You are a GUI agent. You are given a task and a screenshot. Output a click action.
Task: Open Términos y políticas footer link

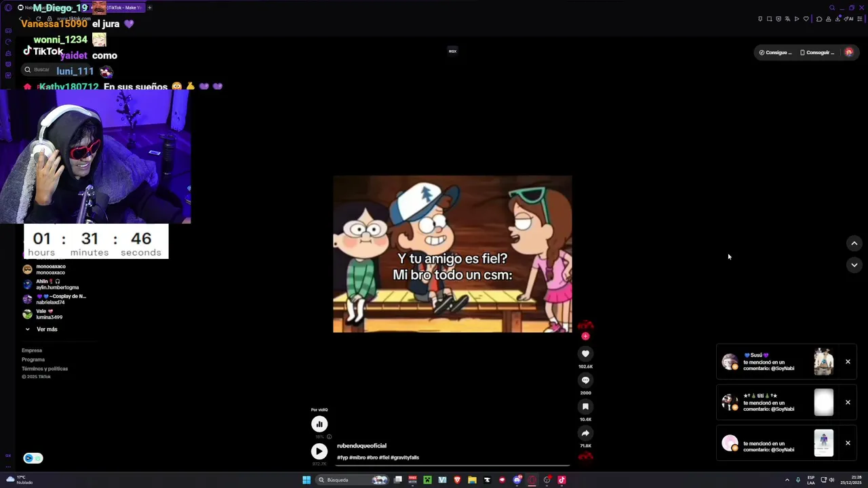pos(45,369)
